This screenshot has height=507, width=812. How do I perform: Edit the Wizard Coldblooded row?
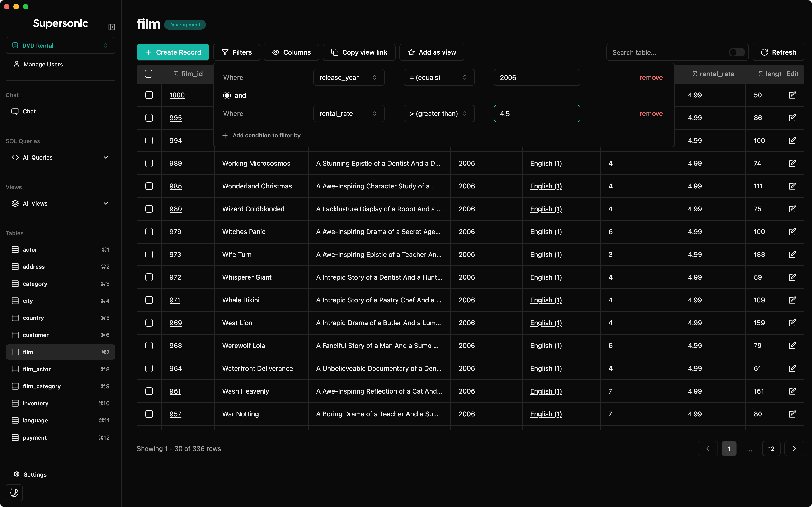(792, 209)
